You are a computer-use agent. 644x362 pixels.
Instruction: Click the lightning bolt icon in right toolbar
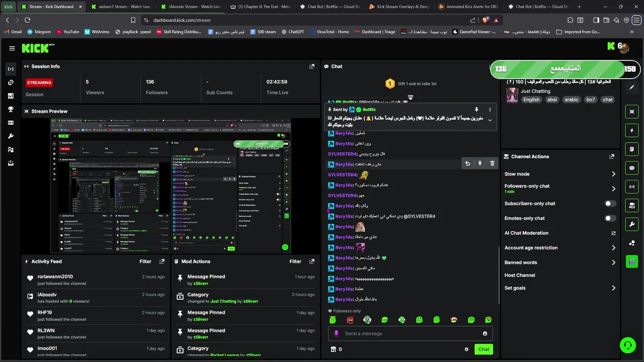point(632,131)
